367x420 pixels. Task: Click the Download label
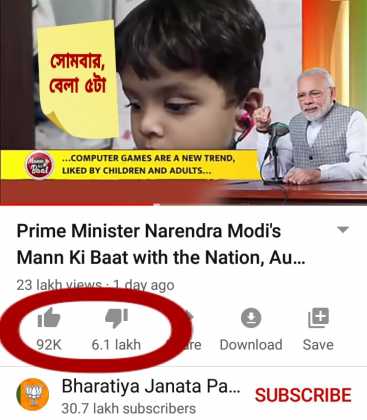[x=251, y=345]
